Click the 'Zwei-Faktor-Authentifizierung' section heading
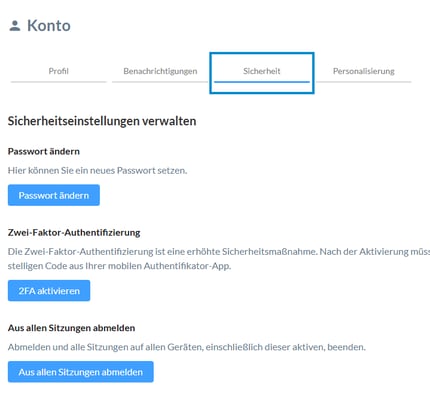The width and height of the screenshot is (430, 398). (74, 232)
